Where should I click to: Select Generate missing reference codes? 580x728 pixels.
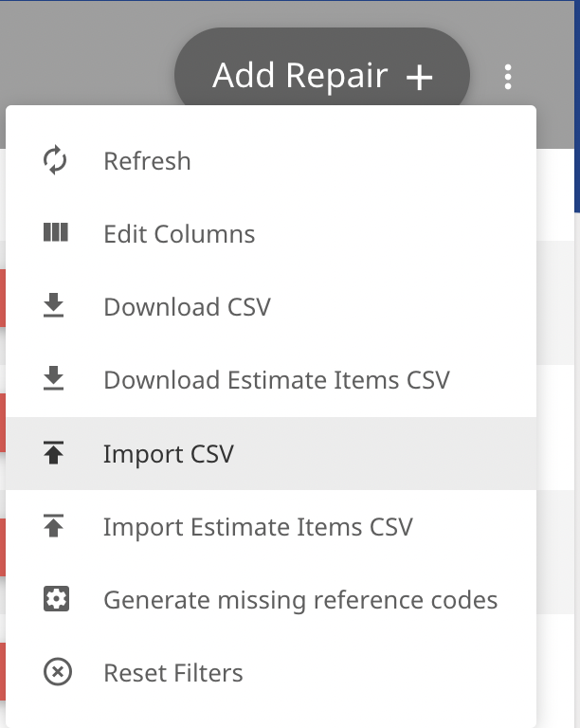(x=271, y=599)
